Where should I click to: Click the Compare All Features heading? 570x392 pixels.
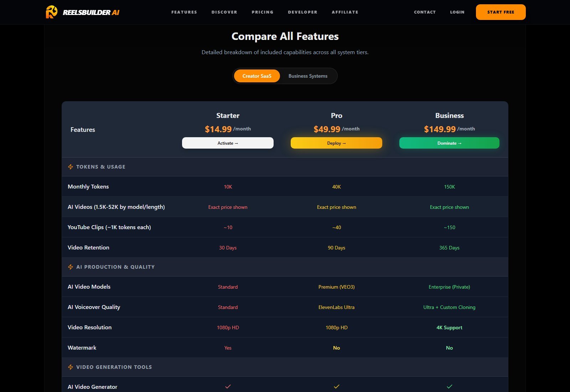285,36
